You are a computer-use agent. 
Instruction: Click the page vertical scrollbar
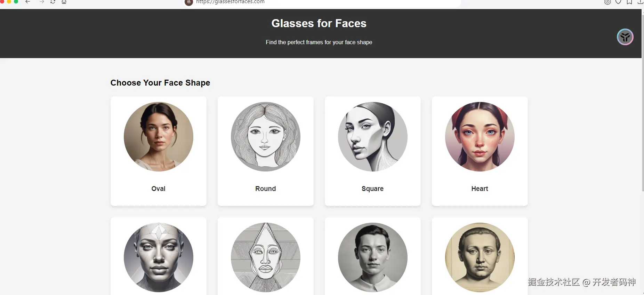(643, 104)
